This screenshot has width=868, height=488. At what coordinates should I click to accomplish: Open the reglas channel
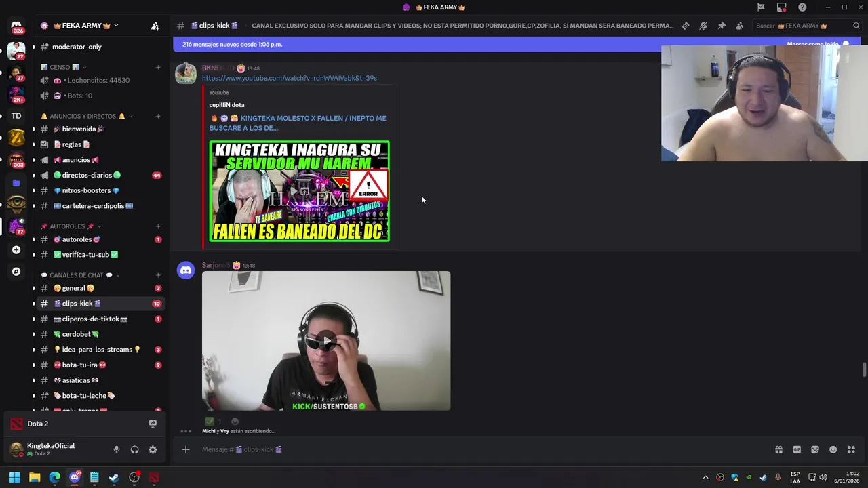[x=100, y=144]
